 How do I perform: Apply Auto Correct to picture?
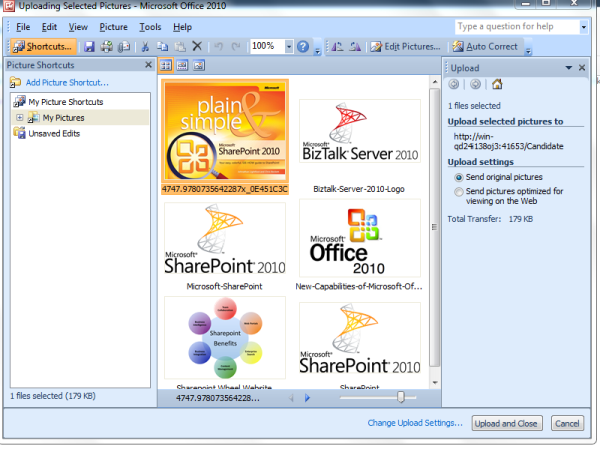click(485, 47)
